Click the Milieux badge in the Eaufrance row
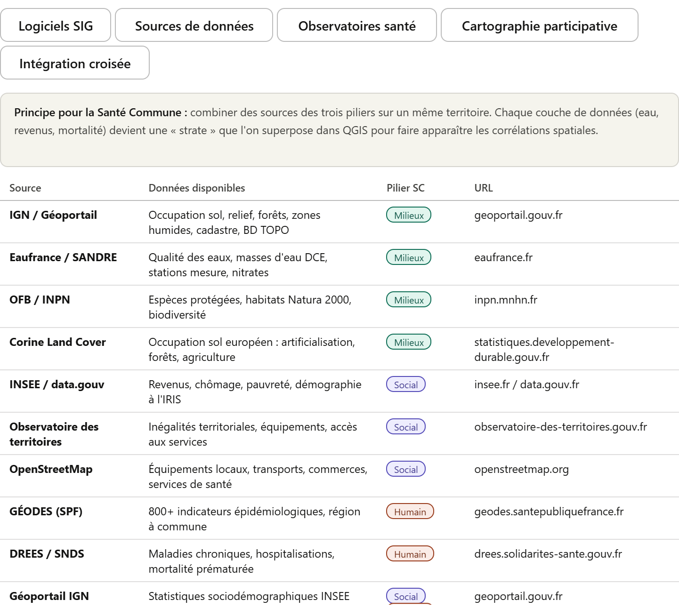The image size is (679, 616). click(x=408, y=257)
